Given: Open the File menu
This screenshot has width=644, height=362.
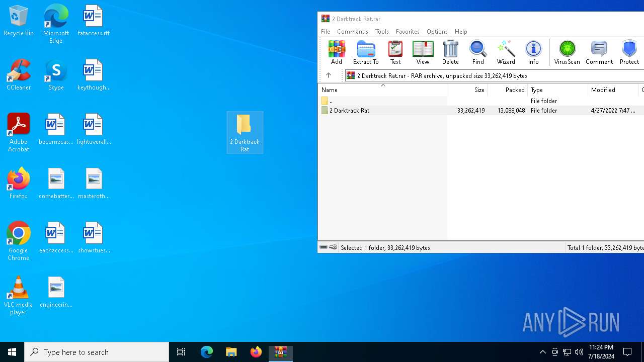Looking at the screenshot, I should tap(326, 31).
